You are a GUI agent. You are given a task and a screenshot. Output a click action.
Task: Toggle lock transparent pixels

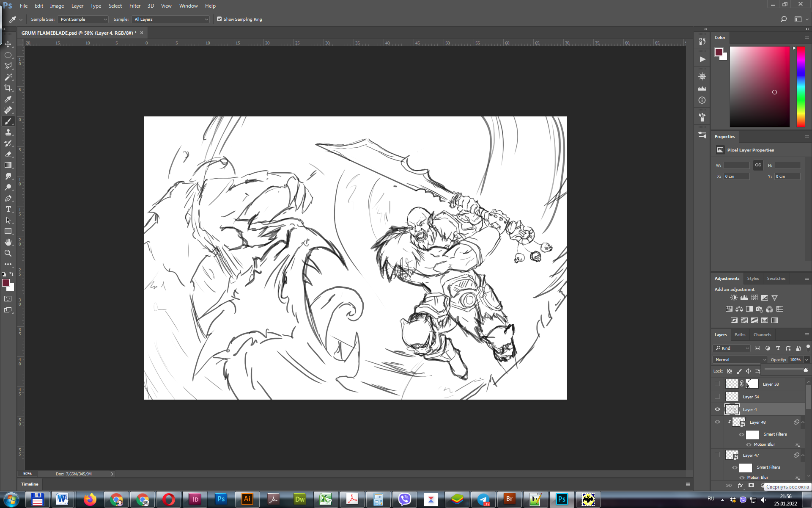click(730, 371)
